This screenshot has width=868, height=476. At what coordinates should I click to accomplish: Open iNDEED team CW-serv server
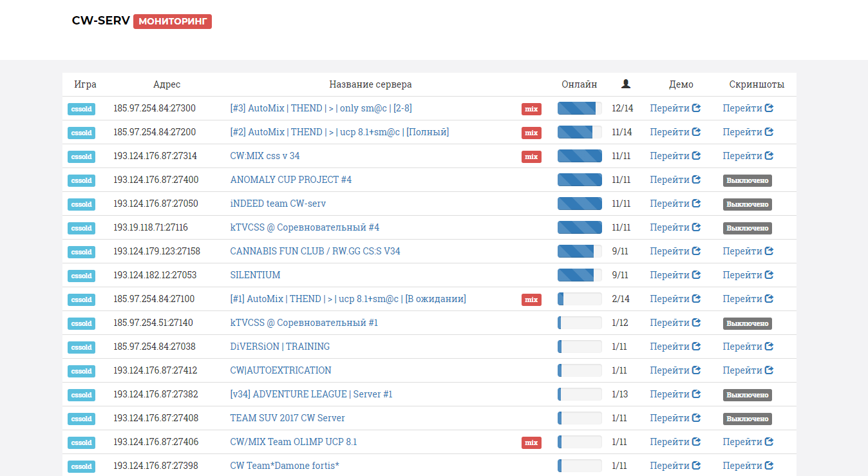pos(278,204)
